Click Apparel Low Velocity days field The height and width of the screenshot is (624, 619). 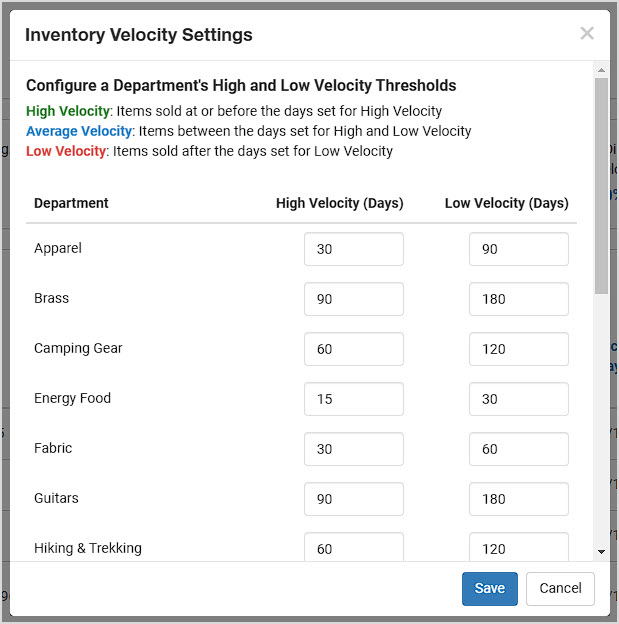point(518,249)
